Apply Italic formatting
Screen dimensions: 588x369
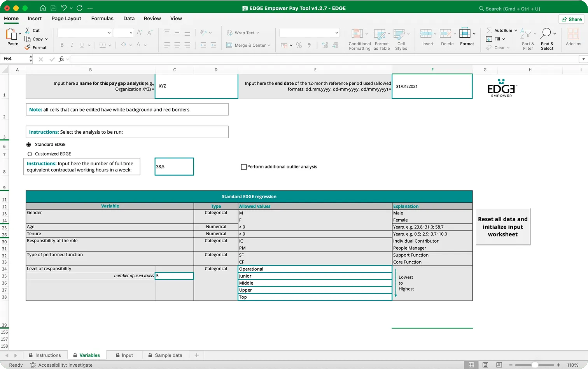point(72,45)
